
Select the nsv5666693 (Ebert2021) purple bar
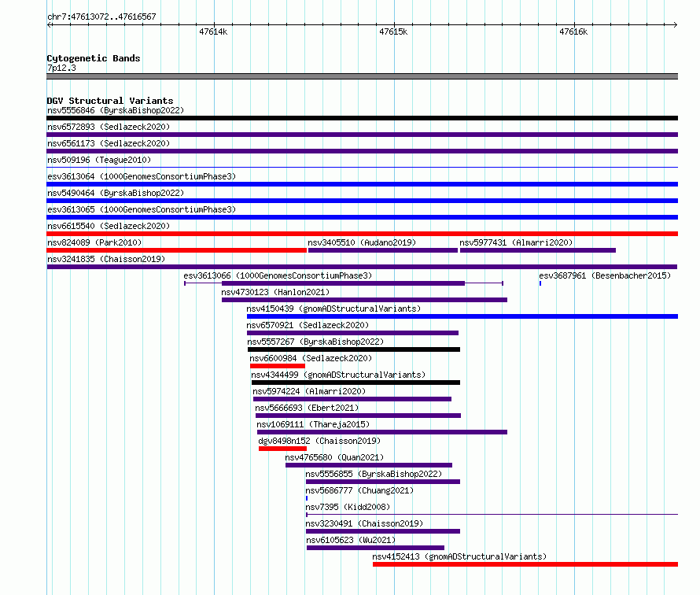tap(358, 416)
